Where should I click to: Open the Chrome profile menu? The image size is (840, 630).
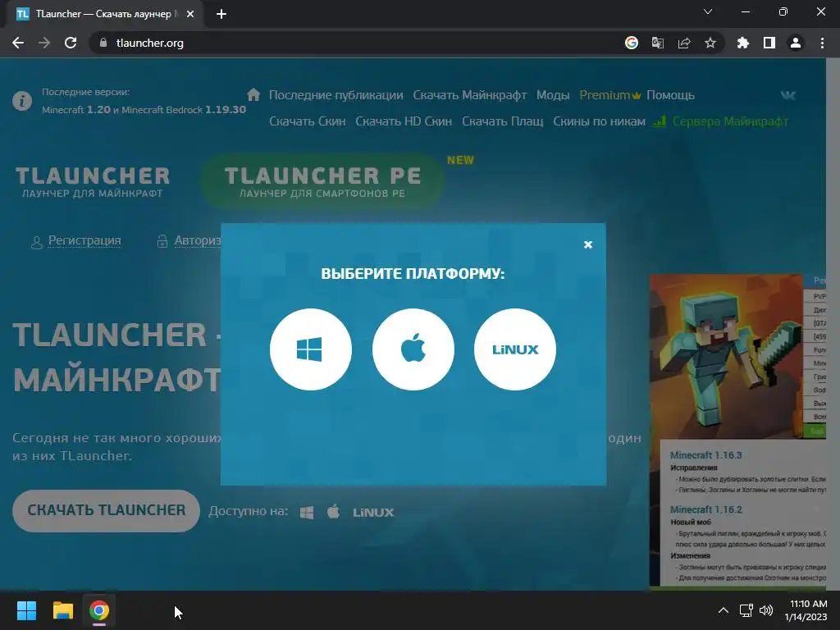coord(796,43)
